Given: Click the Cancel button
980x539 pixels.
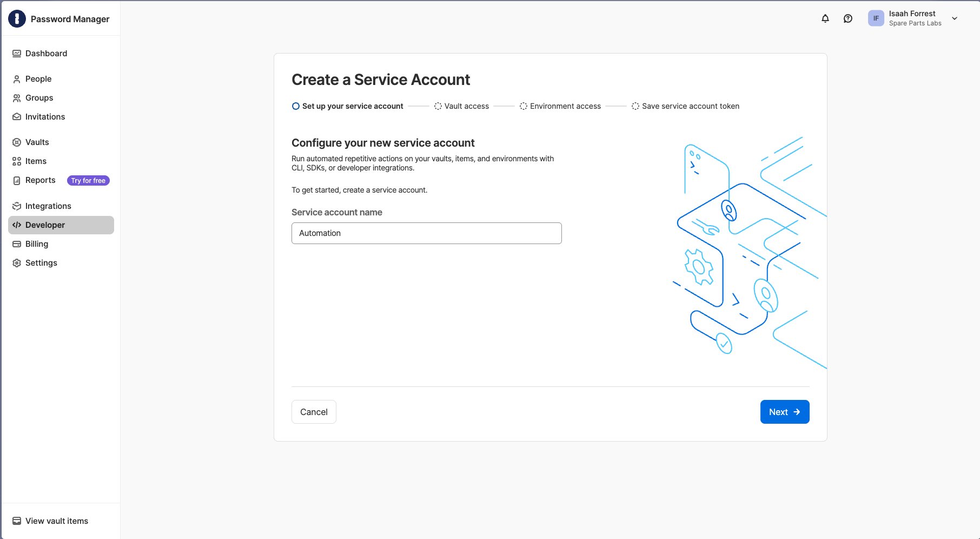Looking at the screenshot, I should point(314,412).
